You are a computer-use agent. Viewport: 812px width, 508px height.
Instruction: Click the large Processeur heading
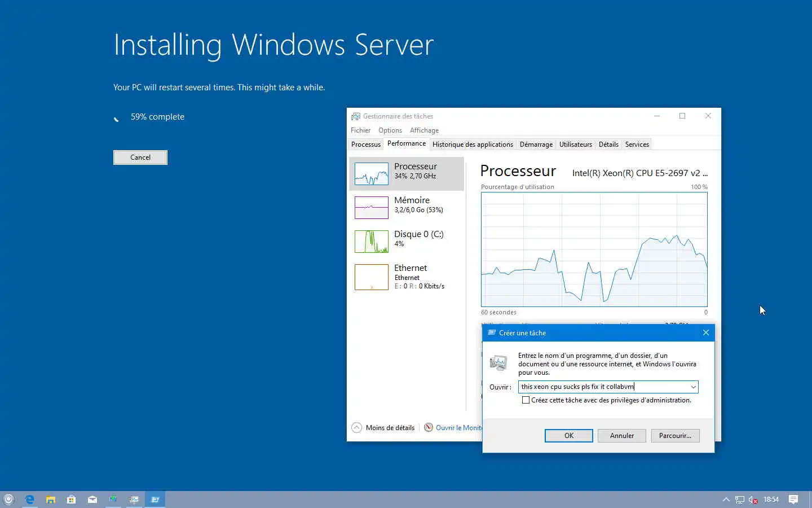click(518, 171)
